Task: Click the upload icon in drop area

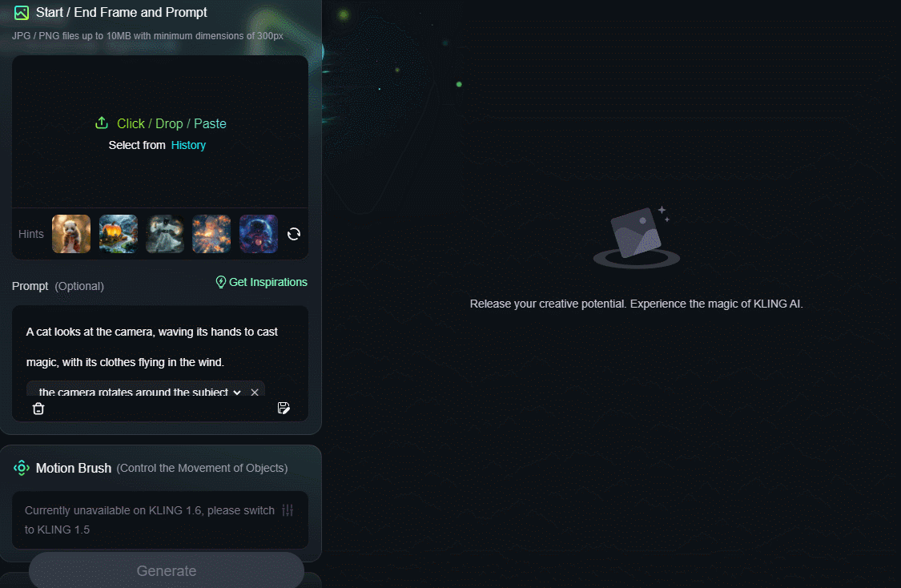Action: pos(102,123)
